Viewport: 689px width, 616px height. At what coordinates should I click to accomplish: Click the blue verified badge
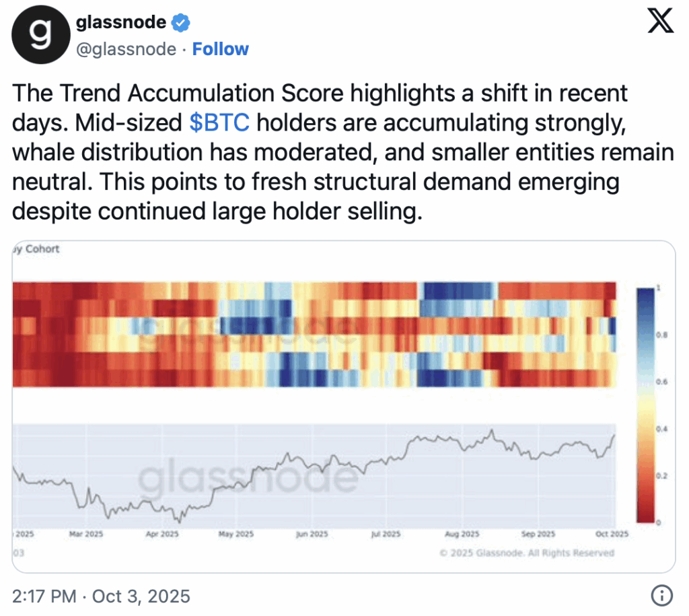click(x=180, y=23)
